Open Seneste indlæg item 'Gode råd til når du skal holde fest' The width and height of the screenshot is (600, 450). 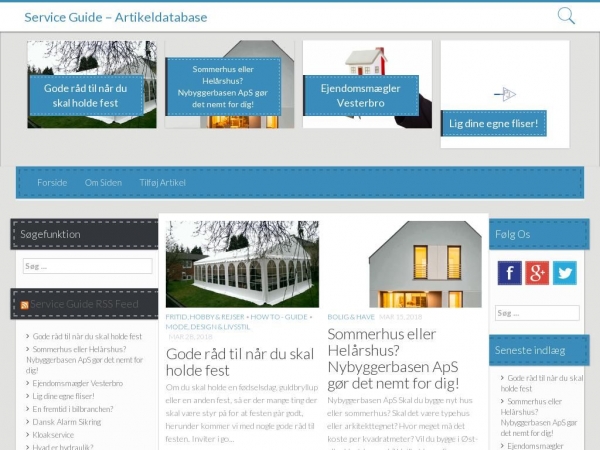(542, 383)
